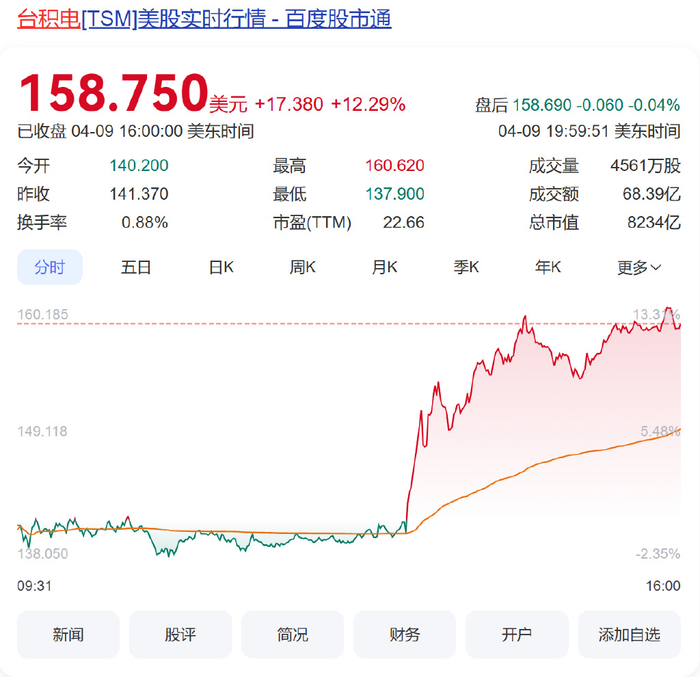The width and height of the screenshot is (700, 677).
Task: Select the 分时 chart tab
Action: pos(50,267)
